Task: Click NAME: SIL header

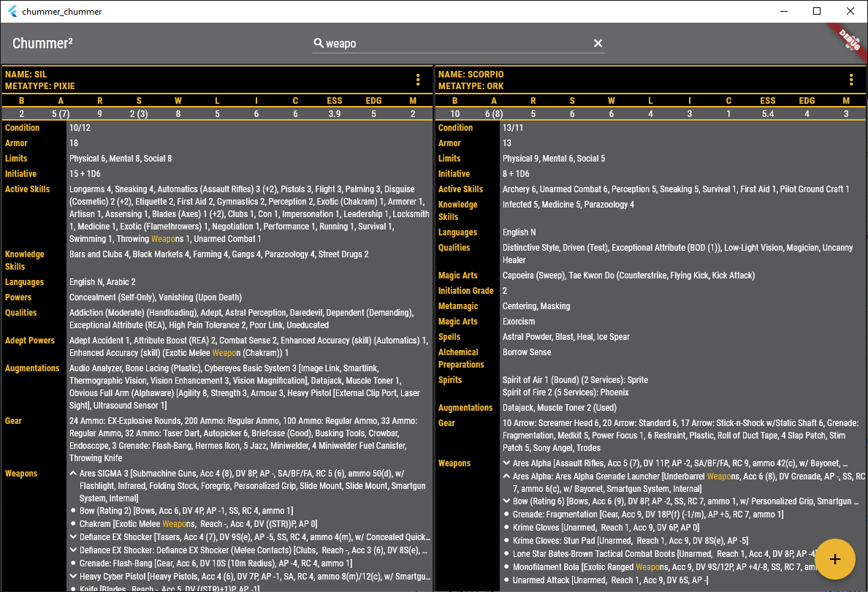Action: coord(26,75)
